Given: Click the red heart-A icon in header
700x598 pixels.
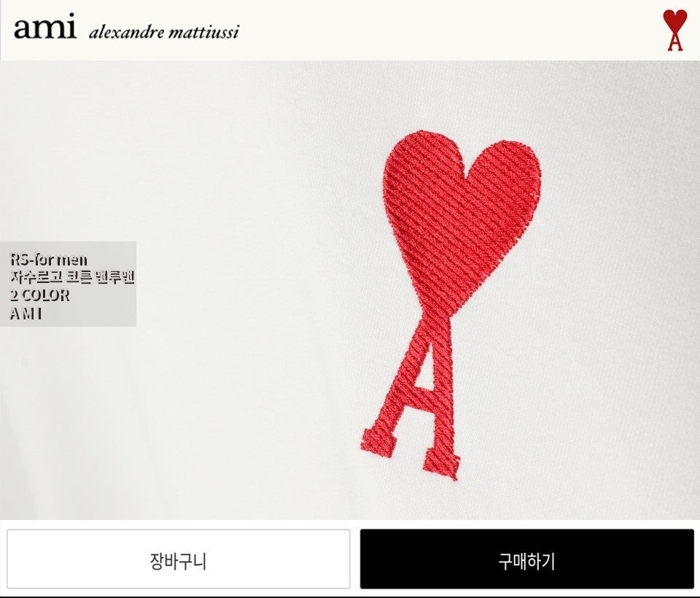Looking at the screenshot, I should 674,30.
